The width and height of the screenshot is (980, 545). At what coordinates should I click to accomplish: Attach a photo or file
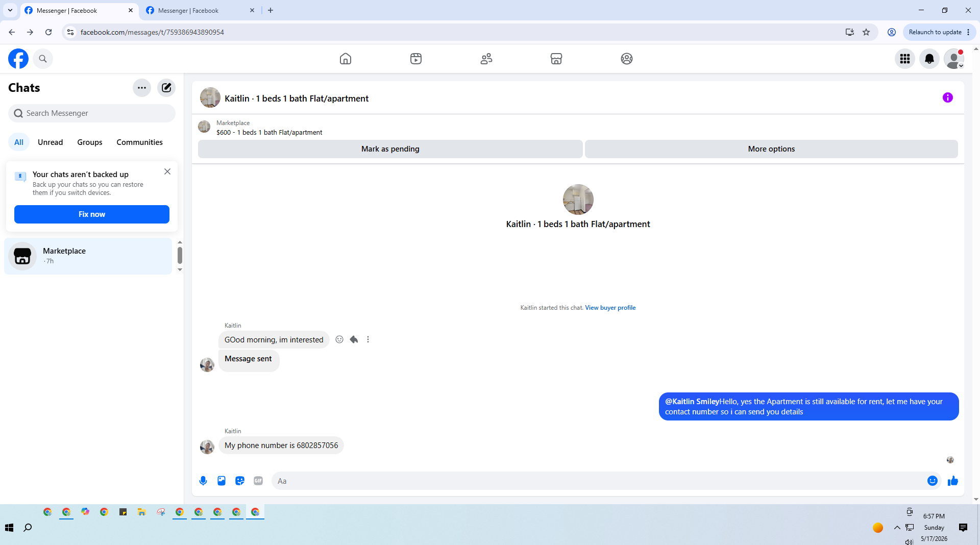coord(222,481)
